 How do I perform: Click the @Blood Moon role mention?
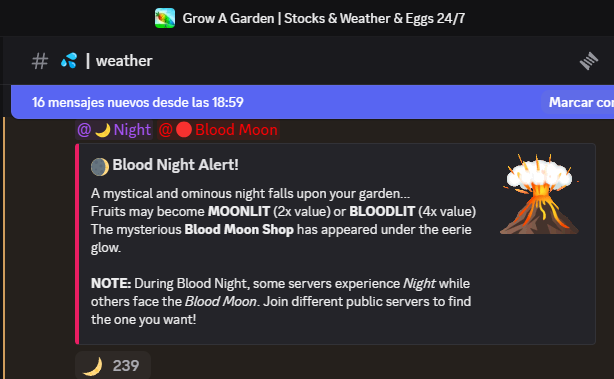coord(218,130)
